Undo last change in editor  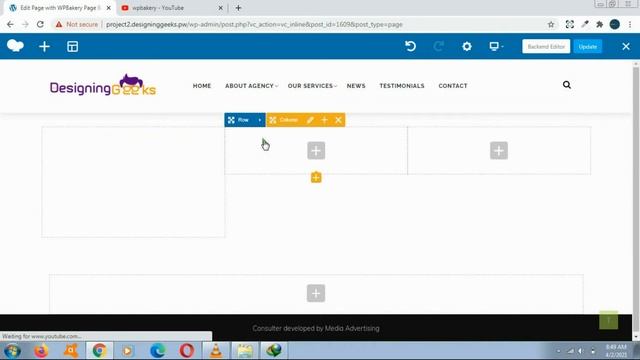[410, 46]
